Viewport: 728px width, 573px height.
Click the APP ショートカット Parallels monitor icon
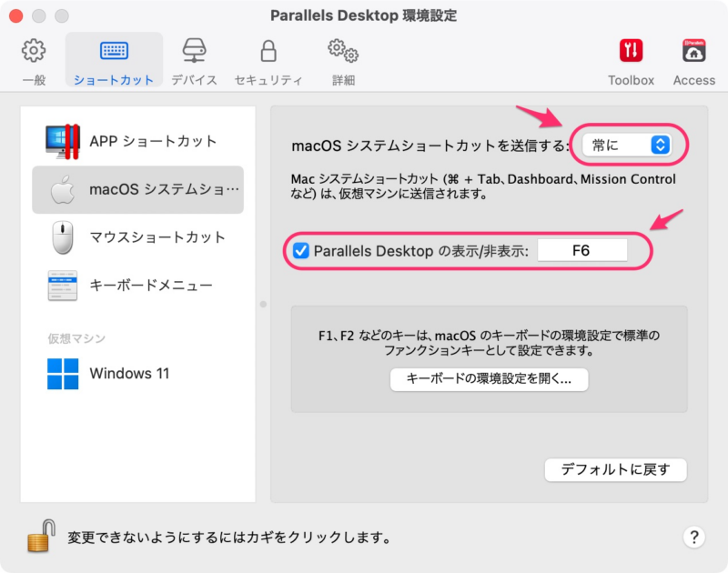pos(63,141)
